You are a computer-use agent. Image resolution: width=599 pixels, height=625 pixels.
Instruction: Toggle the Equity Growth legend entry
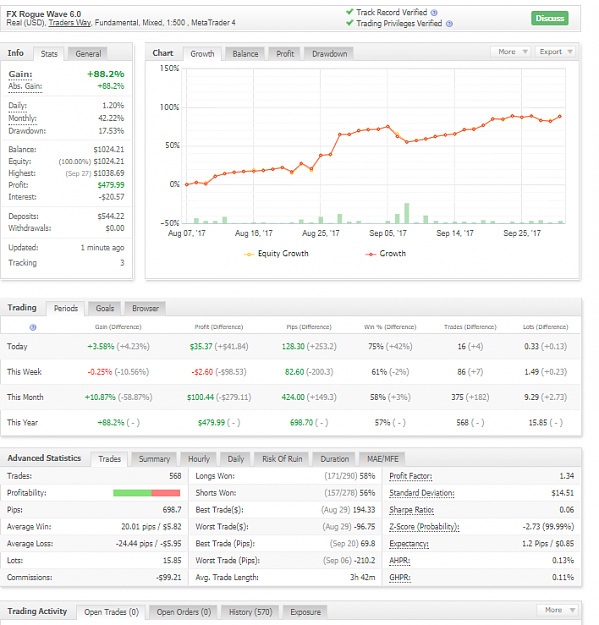tap(276, 254)
